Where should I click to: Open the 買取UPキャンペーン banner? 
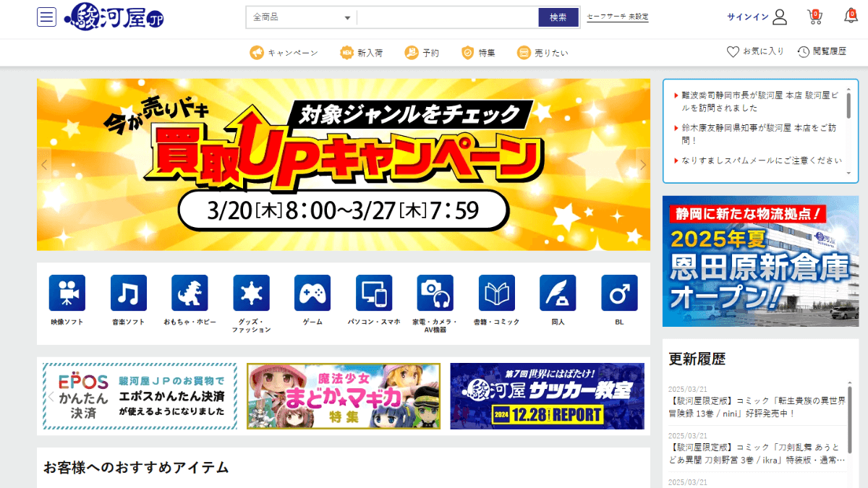click(x=344, y=165)
